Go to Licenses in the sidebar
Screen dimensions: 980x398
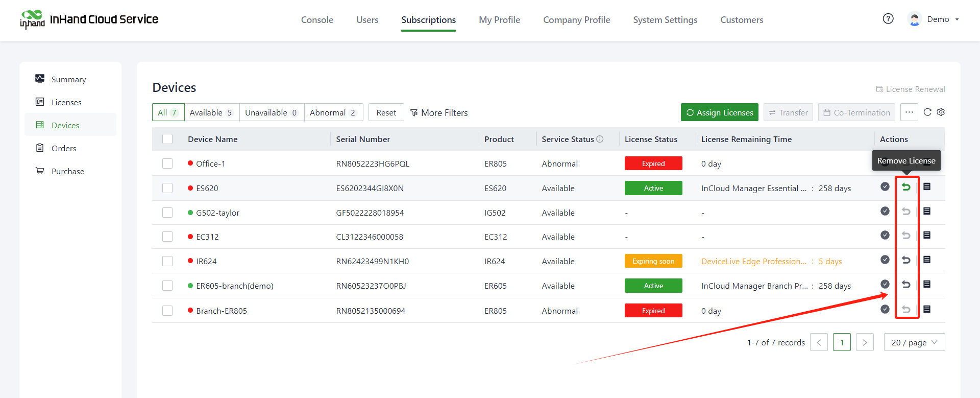(x=66, y=102)
